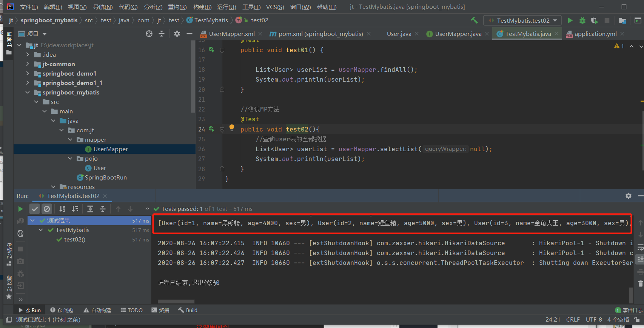Toggle show ignored tests filter

pos(47,209)
